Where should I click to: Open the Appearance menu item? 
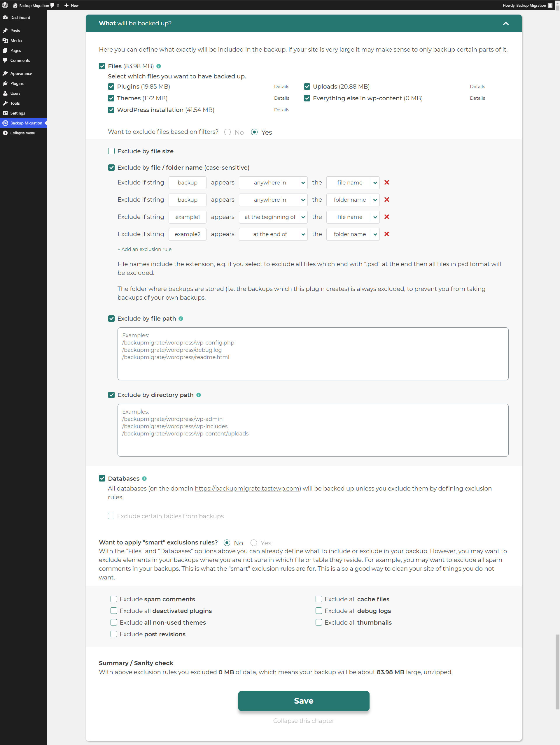click(21, 73)
